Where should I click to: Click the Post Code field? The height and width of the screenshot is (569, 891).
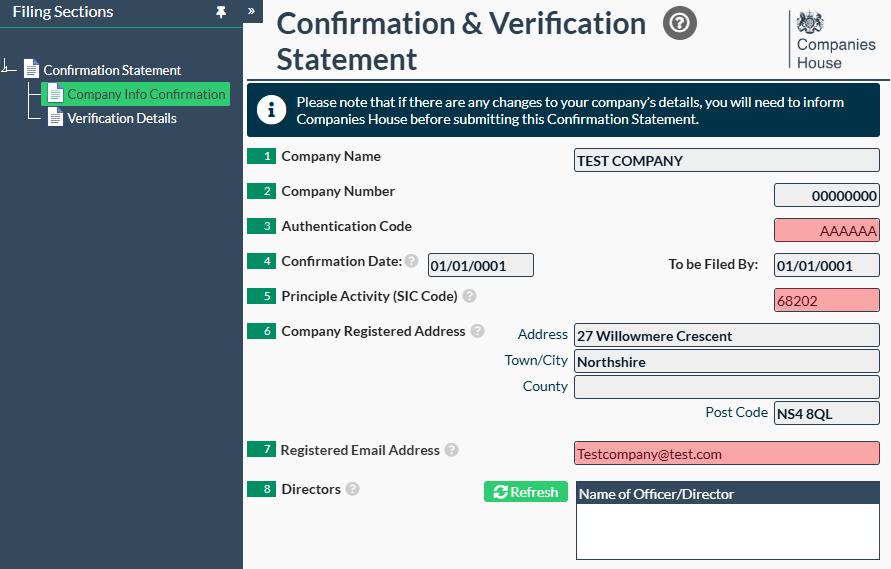pyautogui.click(x=826, y=413)
